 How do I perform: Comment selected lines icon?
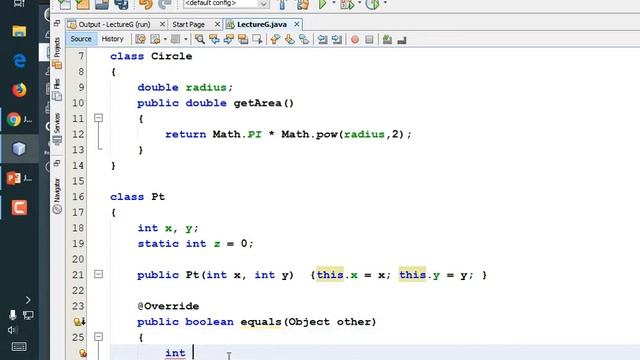coord(387,40)
